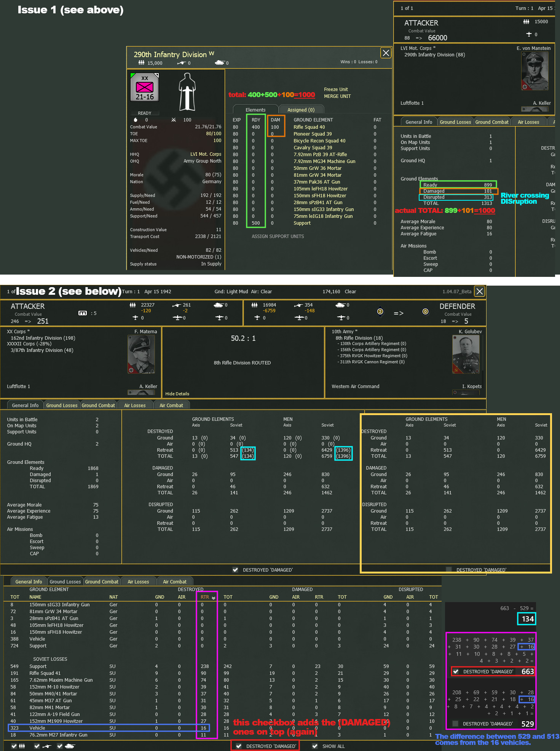Image resolution: width=560 pixels, height=751 pixels.
Task: Click the round badge showing 0 beside DEFENDER
Action: tap(426, 312)
